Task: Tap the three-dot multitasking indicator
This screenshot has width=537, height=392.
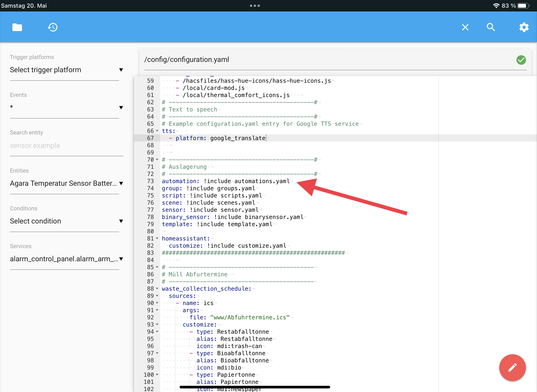Action: click(x=255, y=6)
